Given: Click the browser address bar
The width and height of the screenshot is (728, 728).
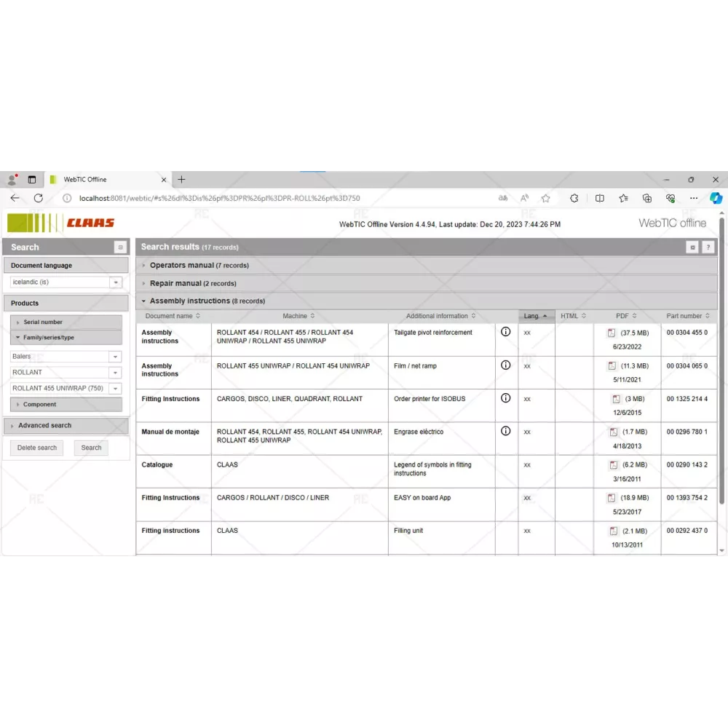Looking at the screenshot, I should (277, 198).
